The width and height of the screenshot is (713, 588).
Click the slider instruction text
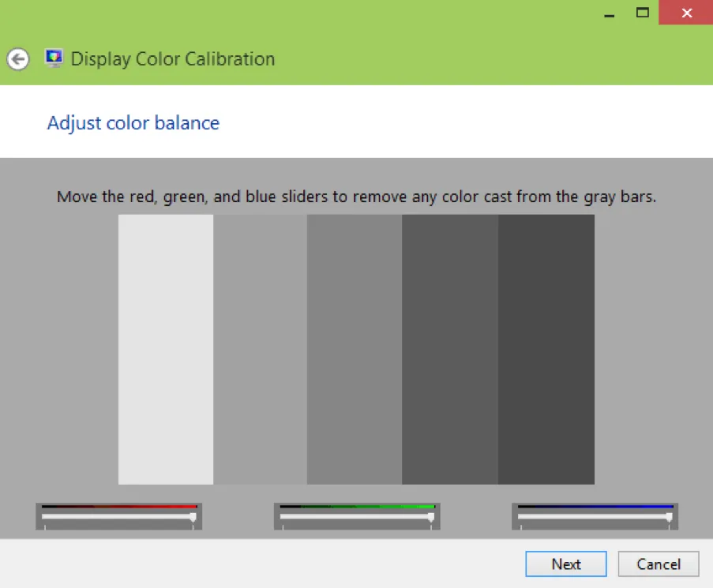[356, 197]
